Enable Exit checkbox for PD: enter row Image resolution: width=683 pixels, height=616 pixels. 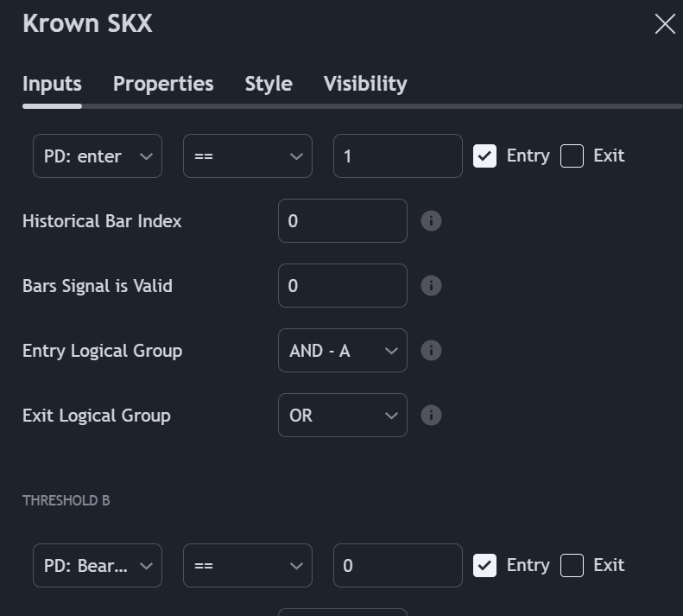click(572, 156)
